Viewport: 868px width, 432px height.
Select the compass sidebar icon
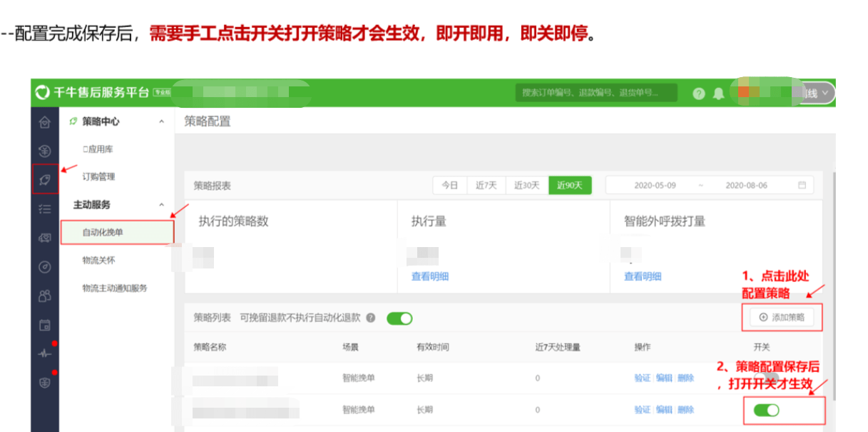45,267
